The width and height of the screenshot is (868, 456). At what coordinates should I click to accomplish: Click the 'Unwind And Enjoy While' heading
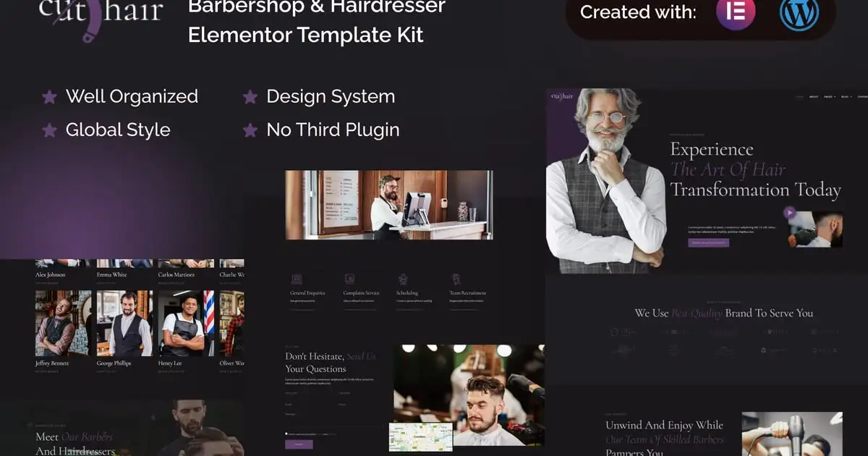[664, 426]
